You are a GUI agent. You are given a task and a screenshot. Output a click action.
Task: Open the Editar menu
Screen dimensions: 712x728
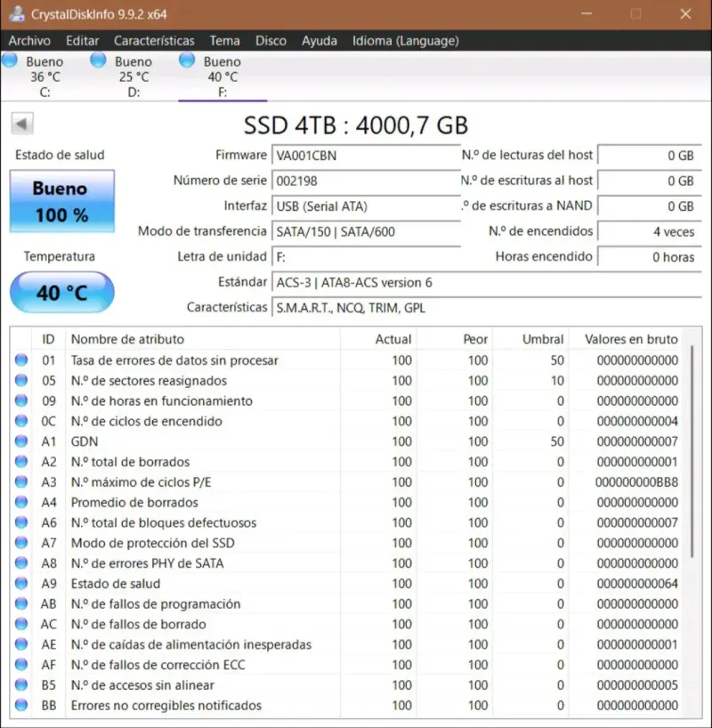tap(82, 41)
